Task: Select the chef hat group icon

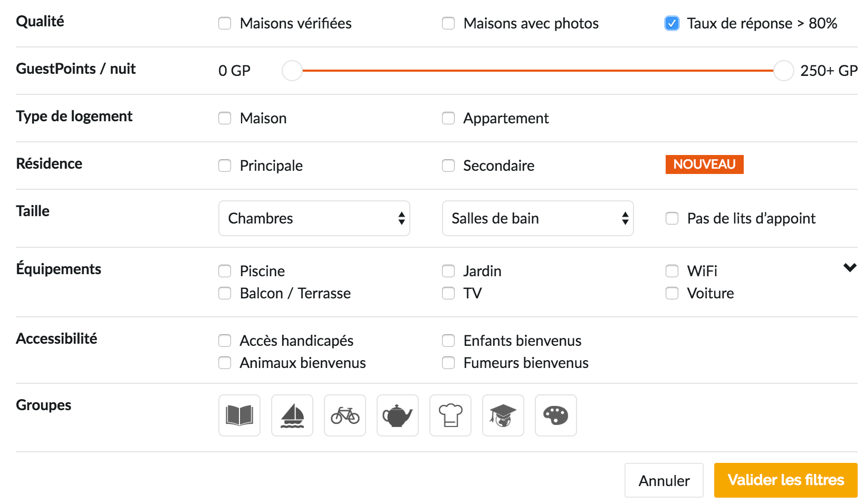Action: click(450, 415)
